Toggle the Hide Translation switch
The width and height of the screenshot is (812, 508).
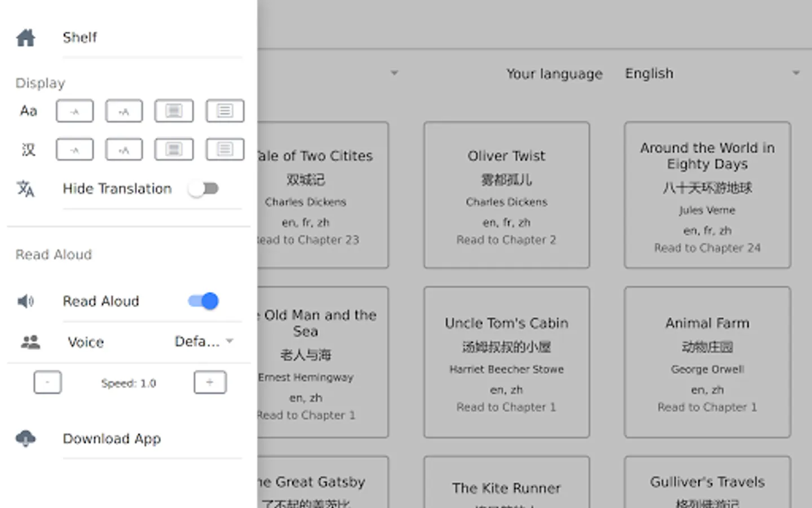pyautogui.click(x=204, y=189)
